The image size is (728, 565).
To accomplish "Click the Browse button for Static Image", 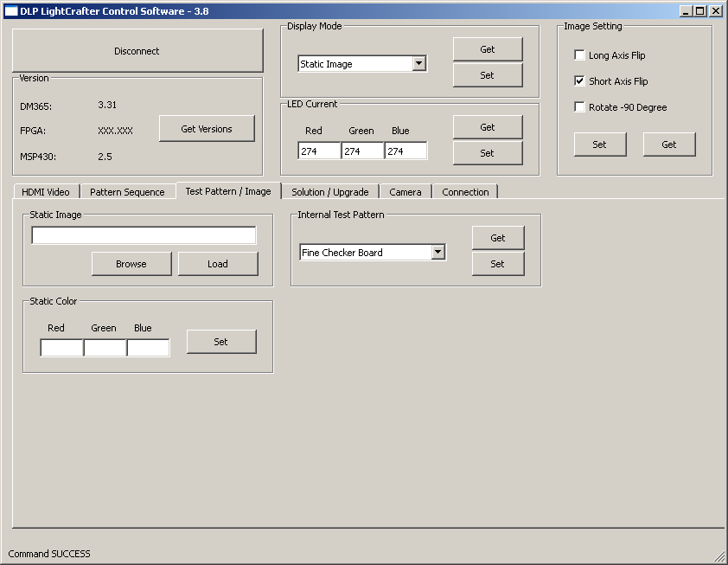I will (131, 264).
